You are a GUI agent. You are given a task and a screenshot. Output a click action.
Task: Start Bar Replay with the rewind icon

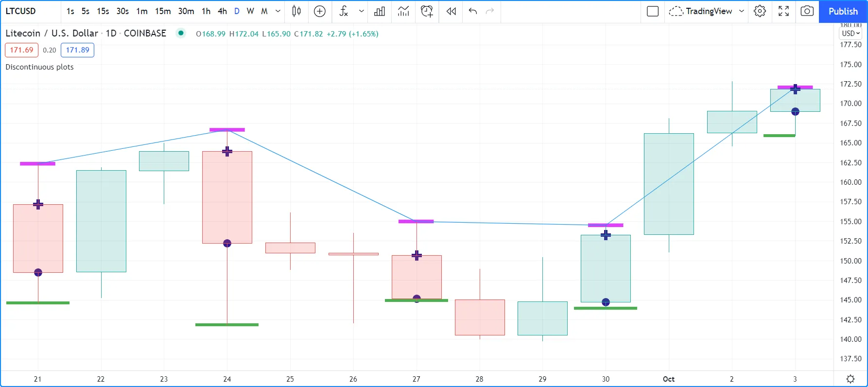coord(451,11)
